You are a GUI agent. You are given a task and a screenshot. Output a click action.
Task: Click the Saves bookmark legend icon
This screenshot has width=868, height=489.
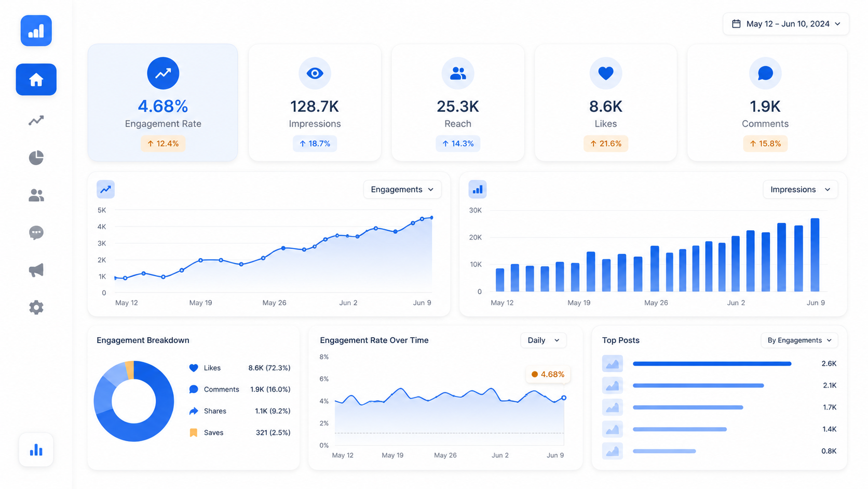pyautogui.click(x=194, y=432)
